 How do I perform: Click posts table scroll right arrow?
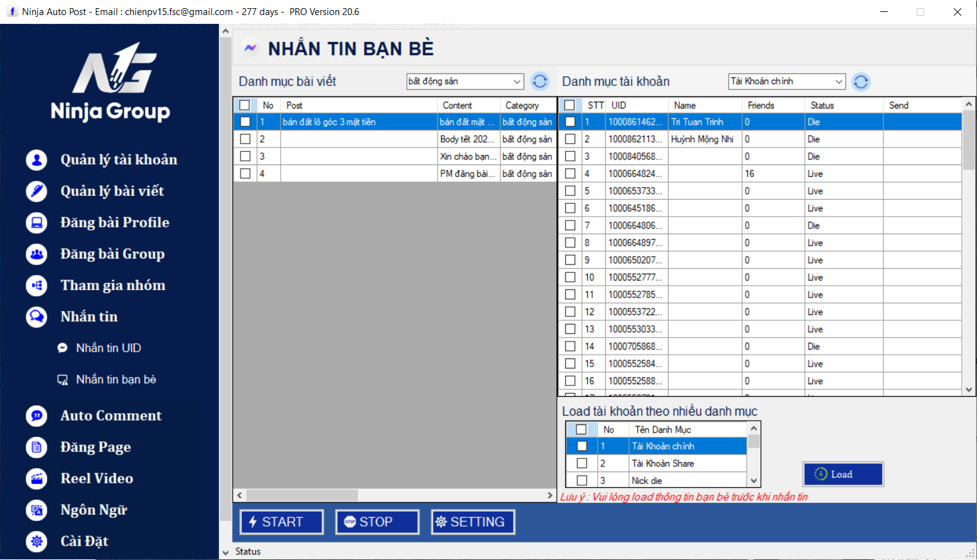[550, 495]
